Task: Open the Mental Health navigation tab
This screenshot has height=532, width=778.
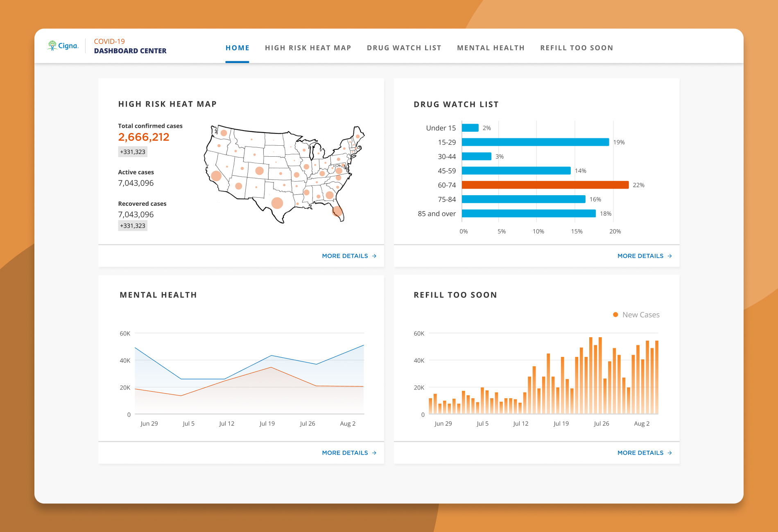Action: pos(491,48)
